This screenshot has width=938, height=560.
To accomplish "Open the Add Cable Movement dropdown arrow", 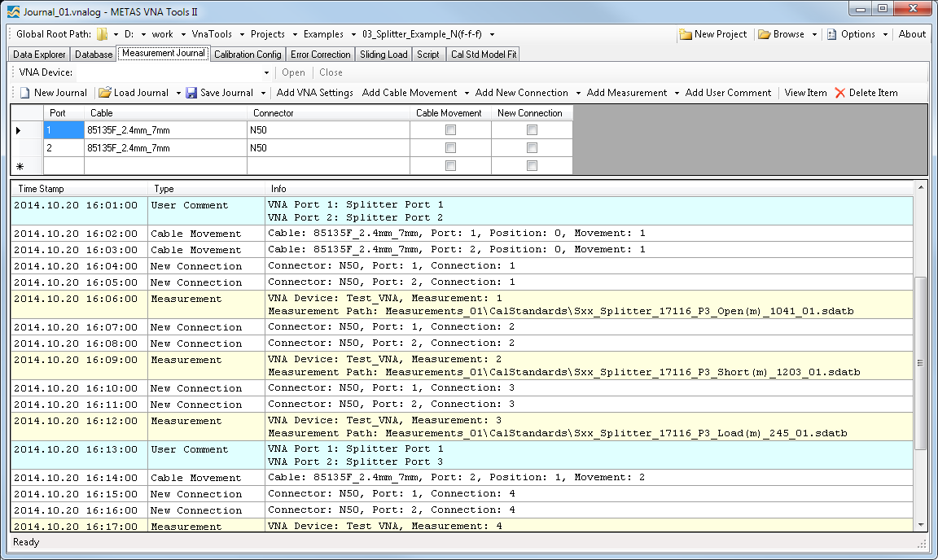I will (x=467, y=93).
